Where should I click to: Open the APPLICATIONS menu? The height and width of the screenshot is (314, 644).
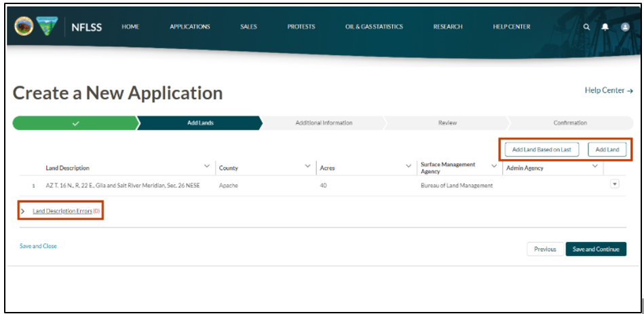click(x=190, y=27)
